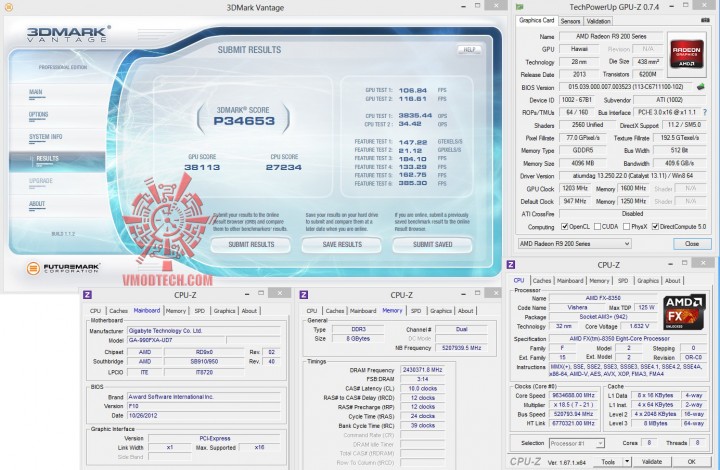Click the Driver Version field in GPU-Z

pyautogui.click(x=633, y=176)
